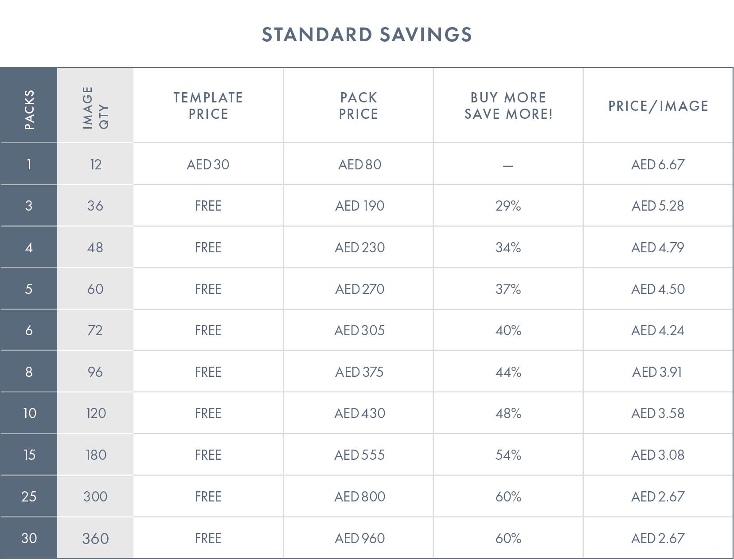Click the AED 305 pack price
The height and width of the screenshot is (560, 734).
(x=359, y=330)
